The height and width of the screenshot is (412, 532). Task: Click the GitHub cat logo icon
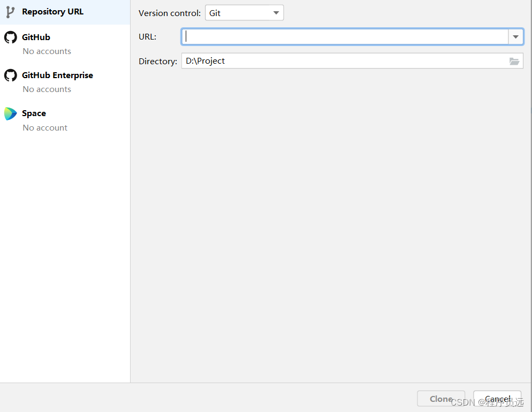(10, 37)
